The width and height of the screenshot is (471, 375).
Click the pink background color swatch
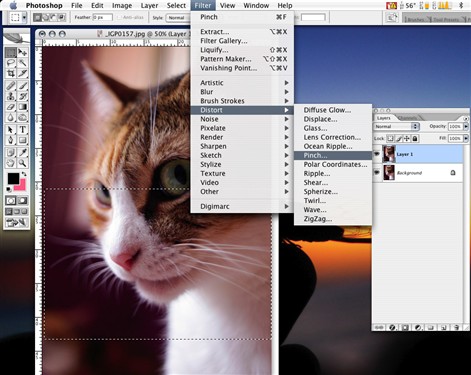21,185
